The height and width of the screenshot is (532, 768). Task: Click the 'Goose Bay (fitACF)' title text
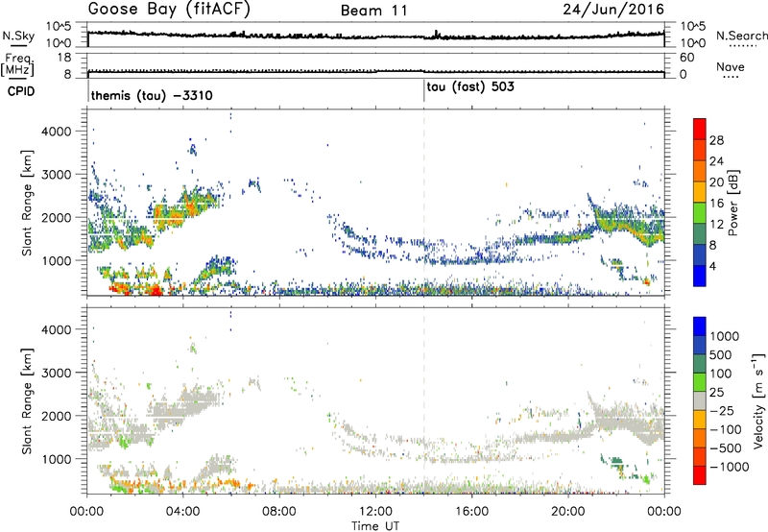[x=169, y=10]
